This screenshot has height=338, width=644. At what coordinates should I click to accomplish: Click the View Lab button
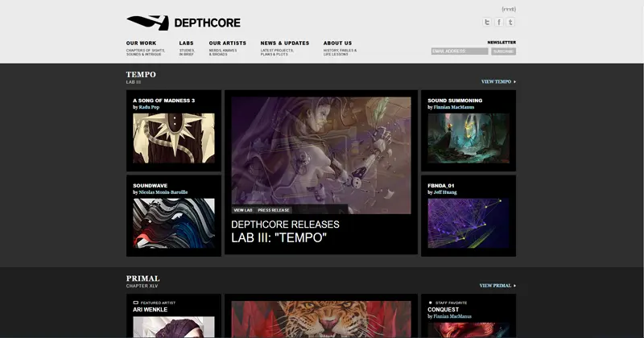tap(243, 210)
